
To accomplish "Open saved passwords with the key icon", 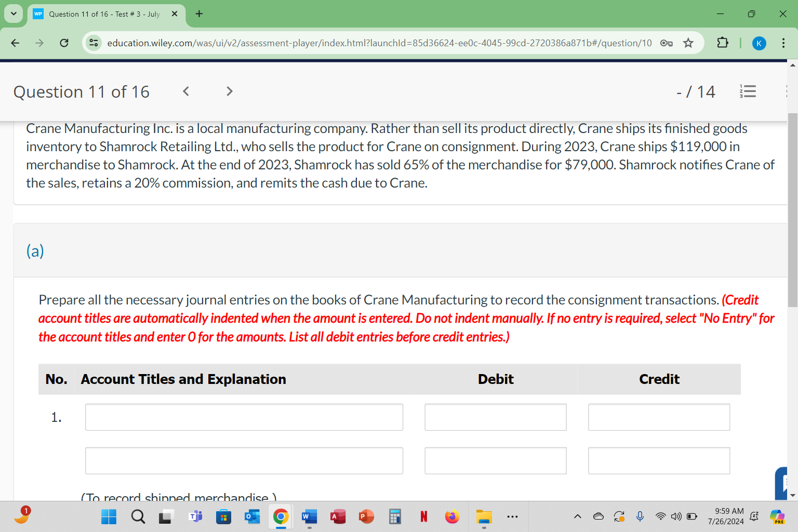I will (667, 44).
